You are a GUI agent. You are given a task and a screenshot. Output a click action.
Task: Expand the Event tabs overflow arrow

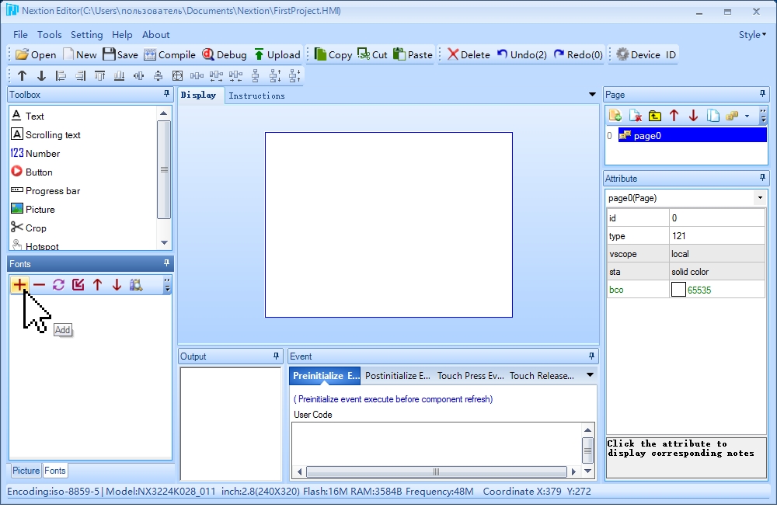pos(590,375)
